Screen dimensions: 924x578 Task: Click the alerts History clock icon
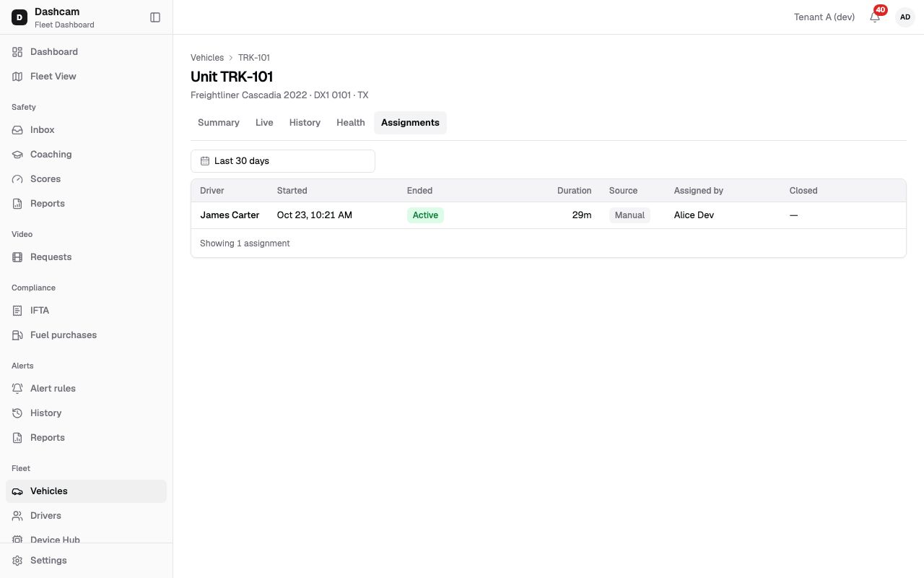[17, 413]
